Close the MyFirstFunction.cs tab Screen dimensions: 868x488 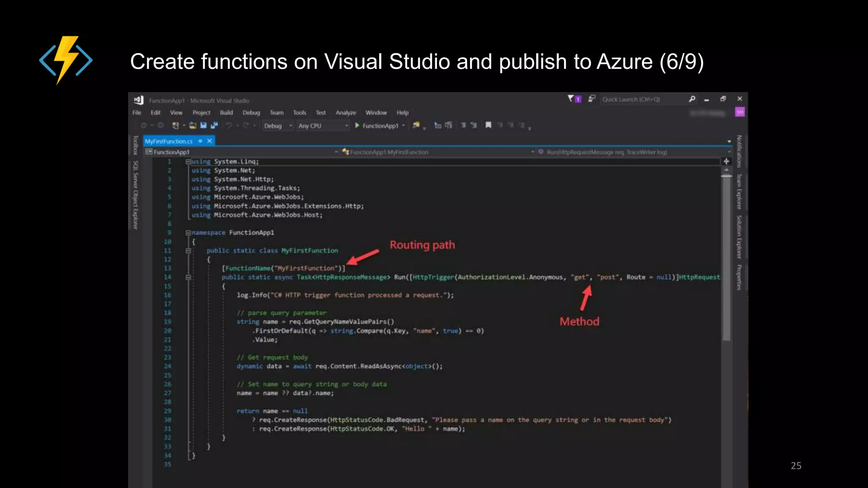click(209, 141)
